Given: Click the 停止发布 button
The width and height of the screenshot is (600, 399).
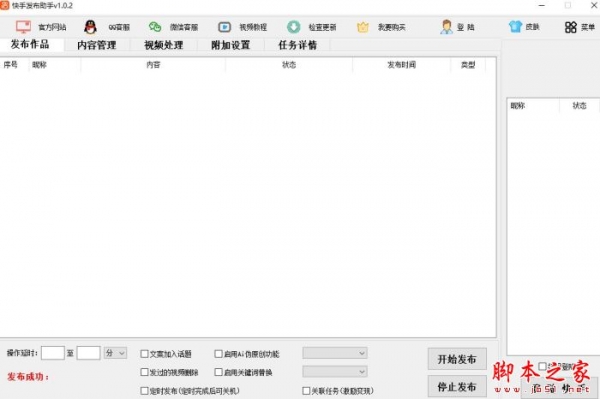Looking at the screenshot, I should point(457,386).
